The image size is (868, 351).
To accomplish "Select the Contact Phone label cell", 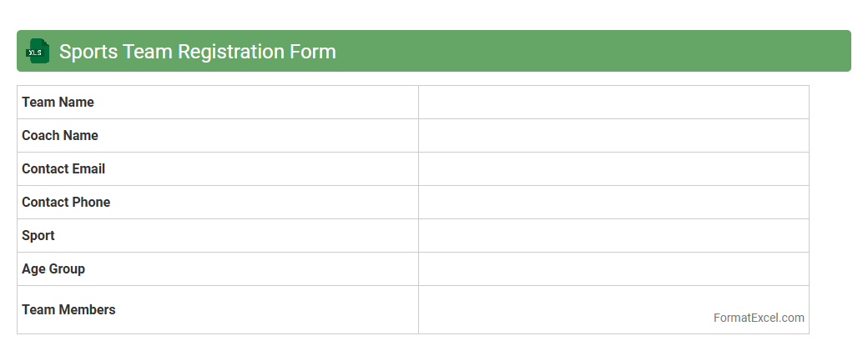I will 217,203.
